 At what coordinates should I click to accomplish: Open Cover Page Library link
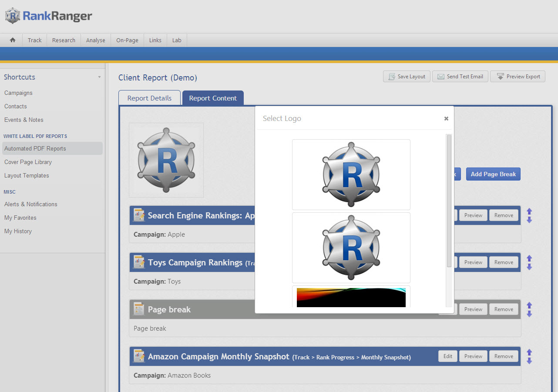coord(28,162)
